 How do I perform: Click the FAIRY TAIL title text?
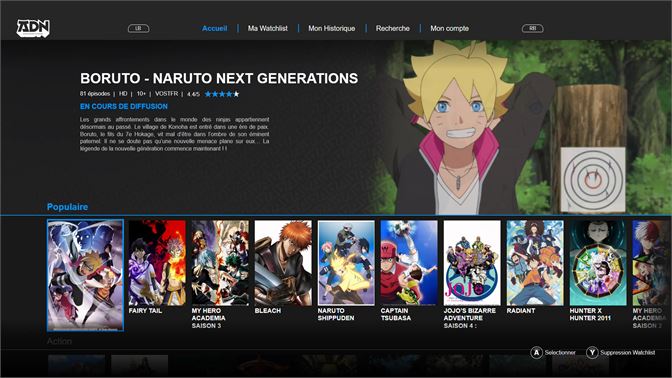145,311
